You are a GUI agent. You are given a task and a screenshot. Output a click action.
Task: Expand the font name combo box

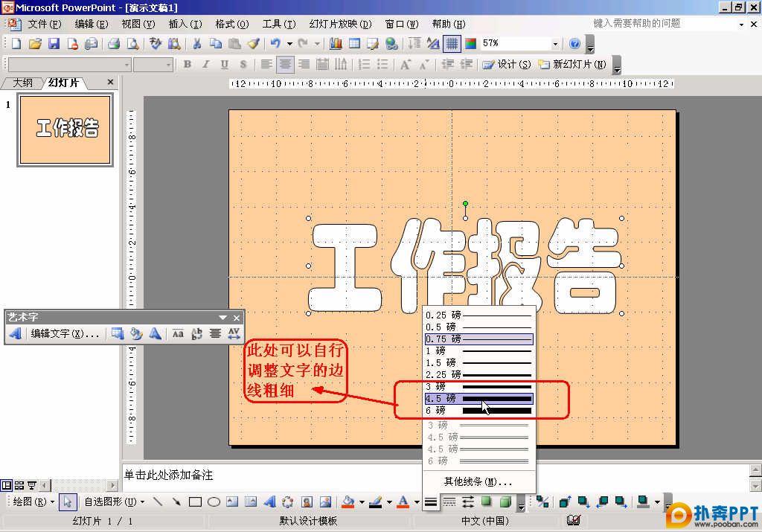(x=127, y=64)
